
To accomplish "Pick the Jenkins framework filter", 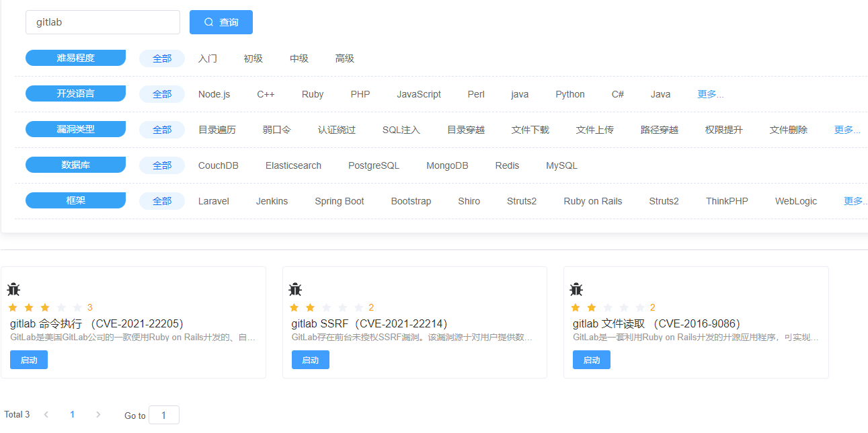I will [x=272, y=201].
